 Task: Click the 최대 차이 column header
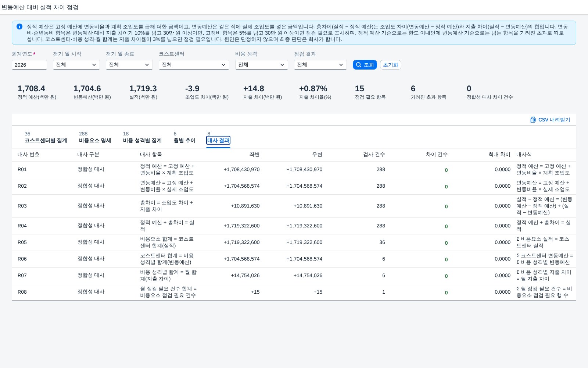coord(499,155)
